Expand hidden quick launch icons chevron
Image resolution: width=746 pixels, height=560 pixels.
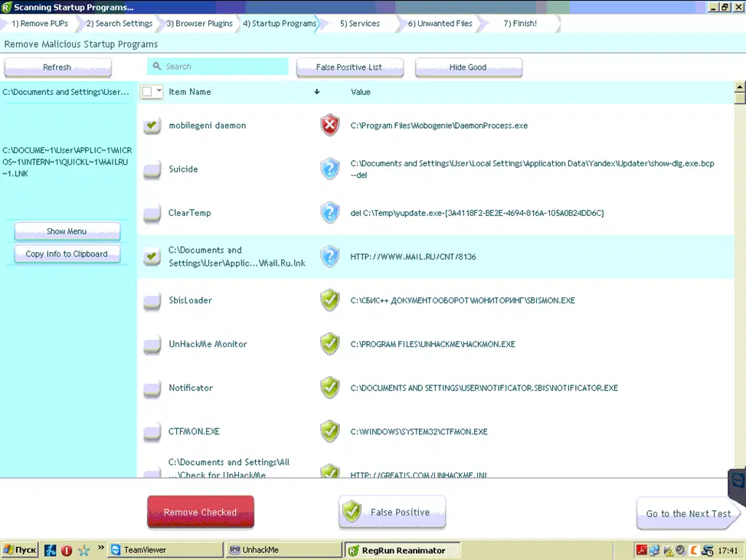[101, 548]
